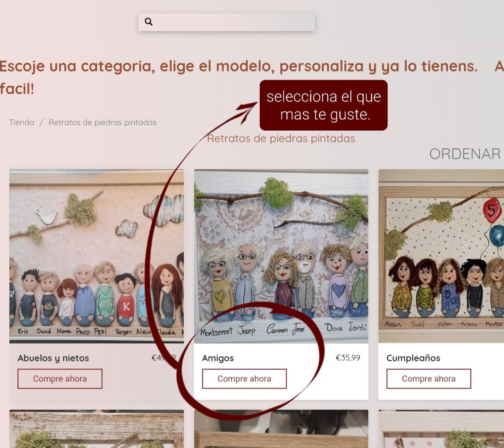
Task: Open the Amigos product photo
Action: coord(281,256)
